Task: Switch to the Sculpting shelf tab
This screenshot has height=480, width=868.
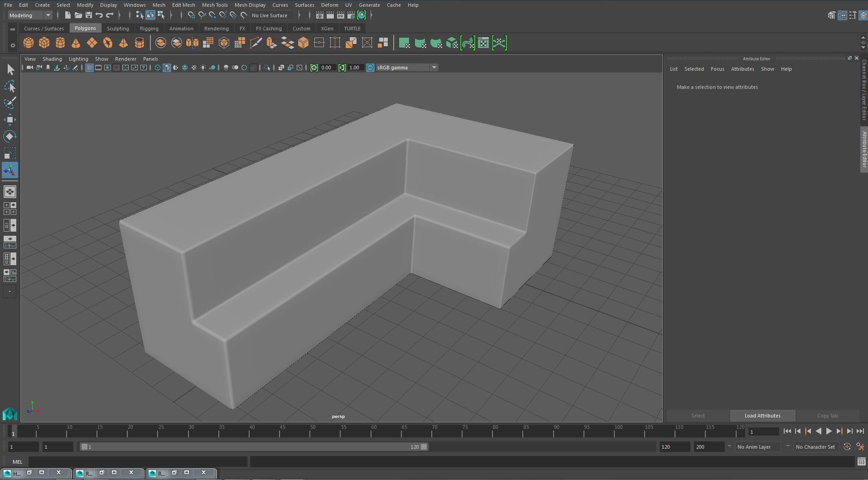Action: 118,28
